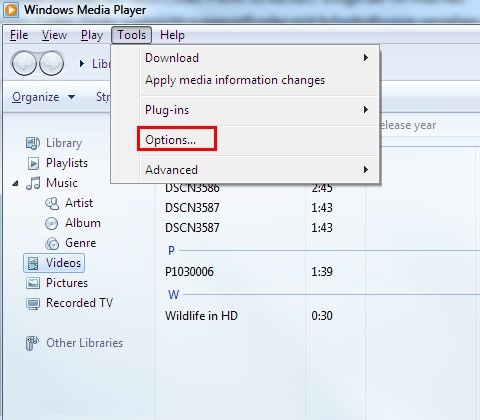Select the Wildlife in HD video entry
The height and width of the screenshot is (420, 480).
[x=201, y=315]
